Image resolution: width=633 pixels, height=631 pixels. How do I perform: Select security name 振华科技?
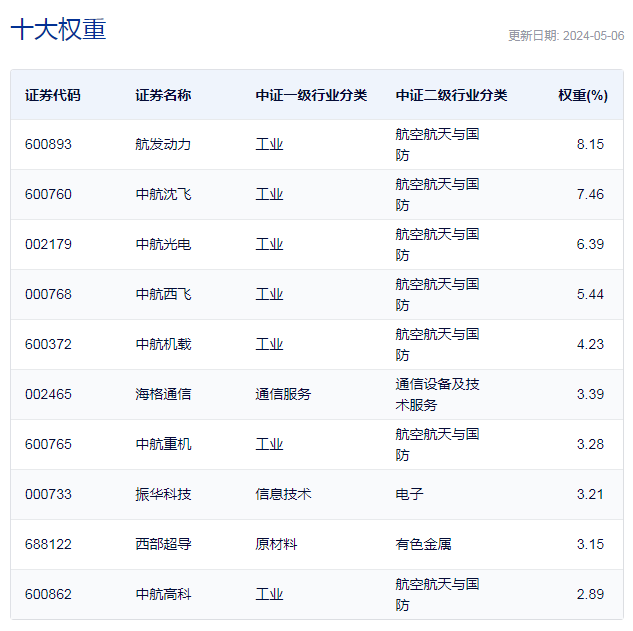[163, 494]
